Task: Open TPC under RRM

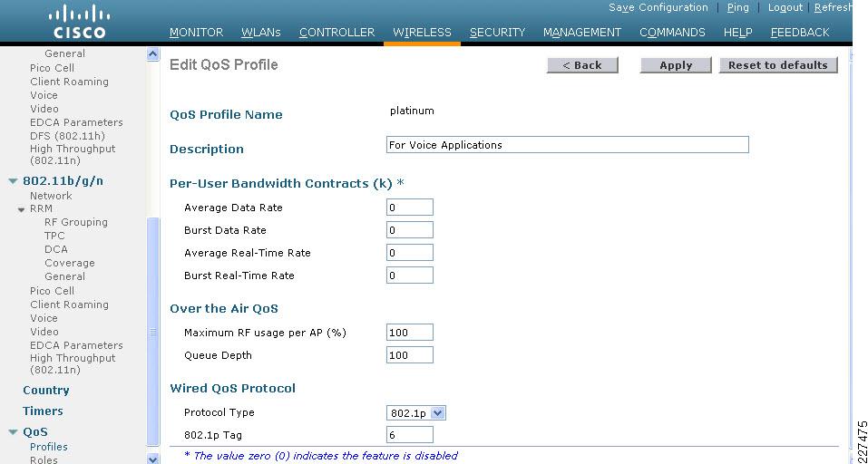Action: [54, 236]
